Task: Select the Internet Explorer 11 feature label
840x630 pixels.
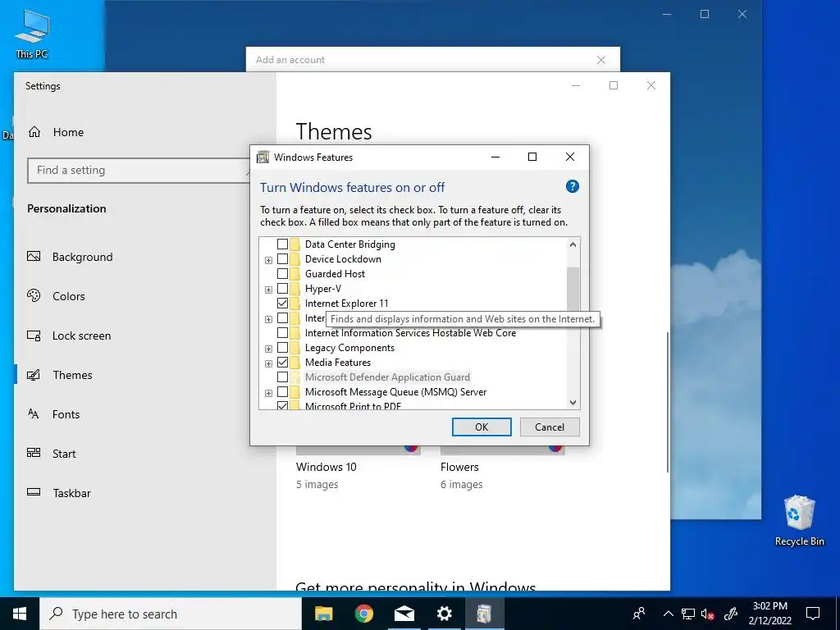Action: click(347, 304)
